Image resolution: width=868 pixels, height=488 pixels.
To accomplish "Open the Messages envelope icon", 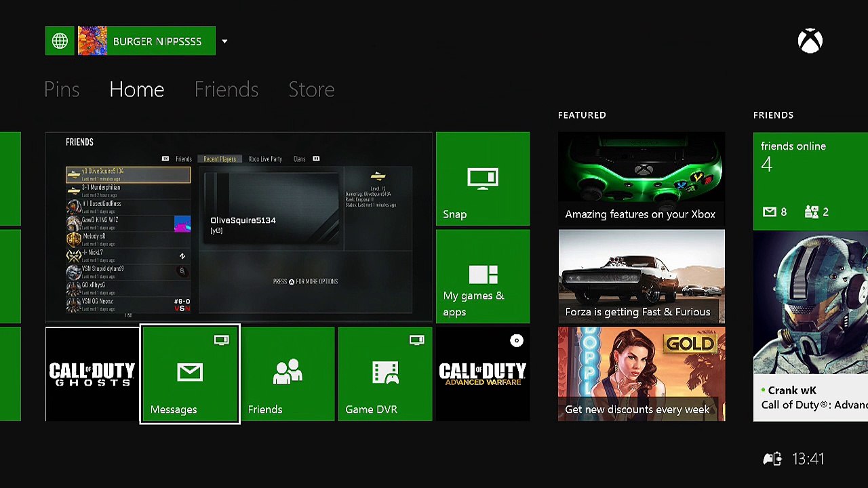I will pyautogui.click(x=190, y=371).
